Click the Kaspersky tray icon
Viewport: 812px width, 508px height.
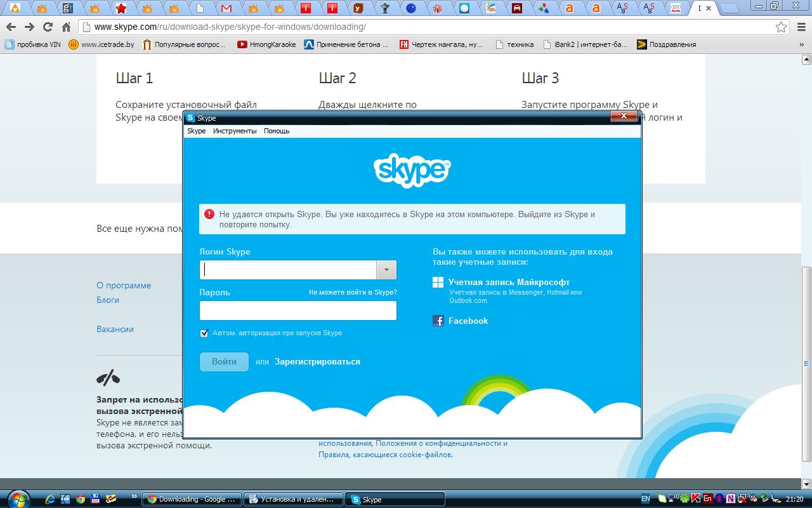[x=696, y=499]
